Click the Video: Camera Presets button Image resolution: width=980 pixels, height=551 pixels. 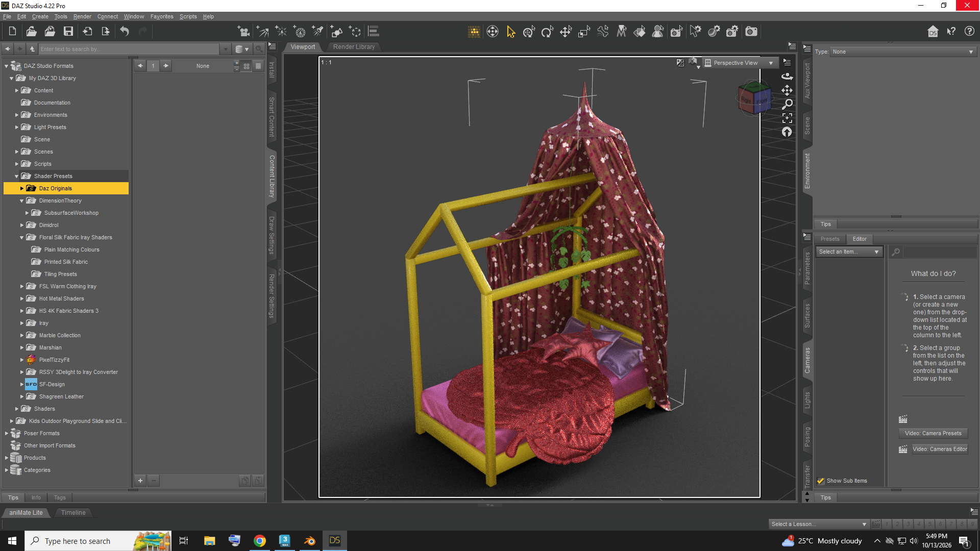[x=933, y=434]
